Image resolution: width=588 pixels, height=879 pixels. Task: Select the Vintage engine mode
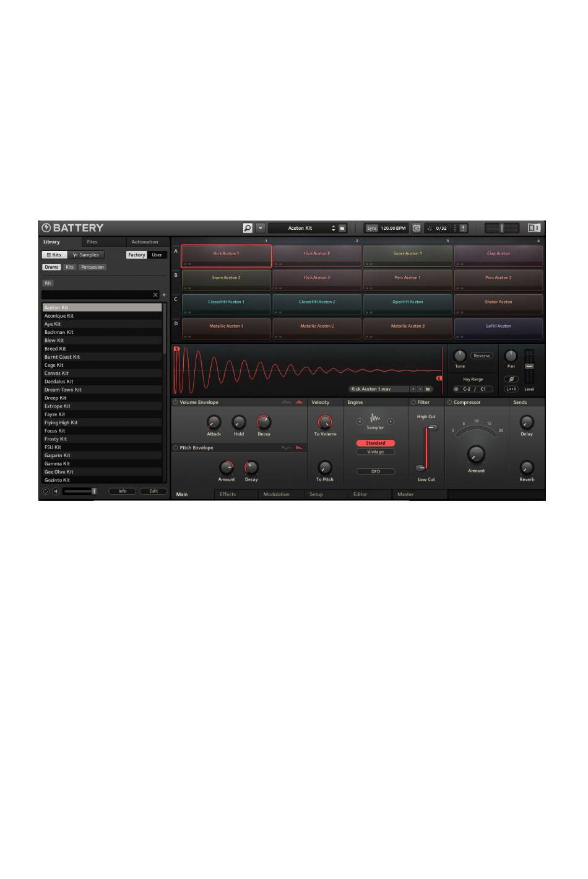coord(376,452)
